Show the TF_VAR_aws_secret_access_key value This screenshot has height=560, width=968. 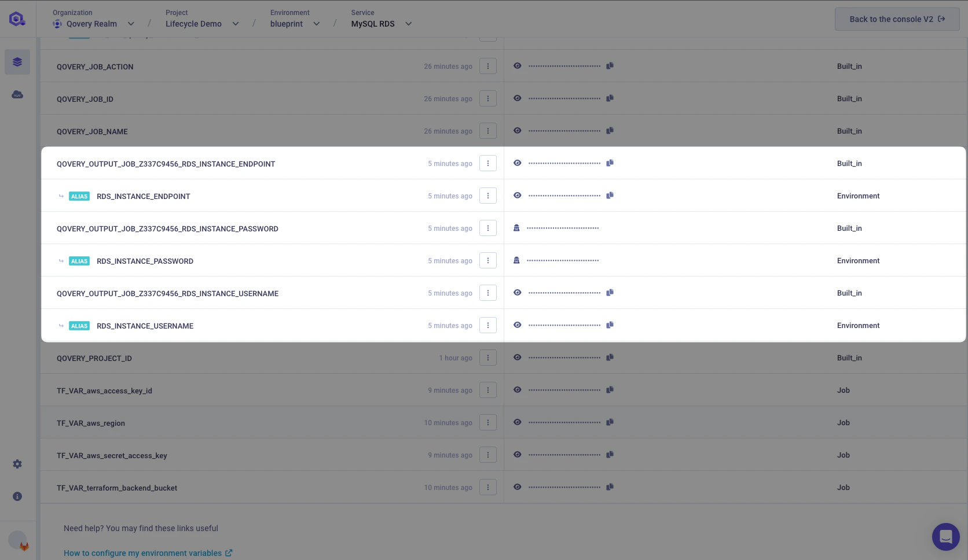pos(518,455)
